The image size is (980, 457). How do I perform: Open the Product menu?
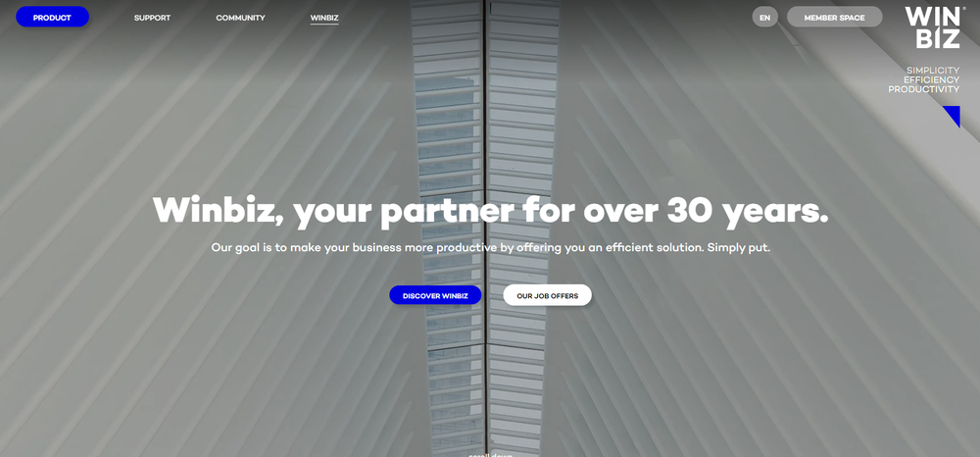coord(53,17)
